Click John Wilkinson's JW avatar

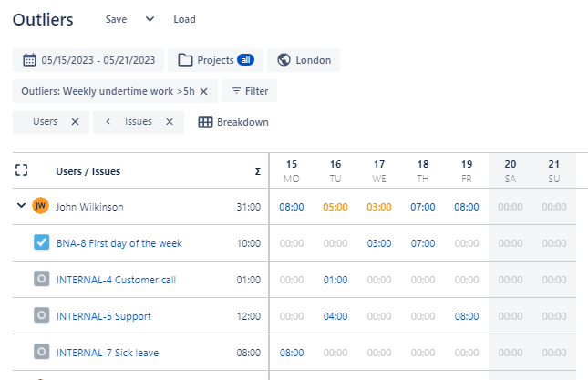40,207
